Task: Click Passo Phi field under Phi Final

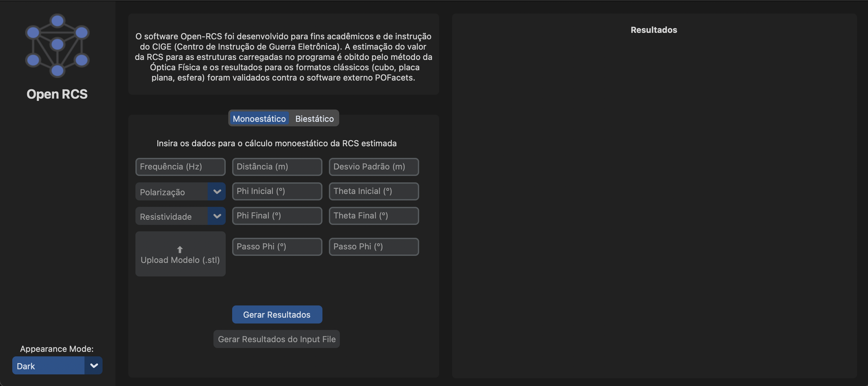Action: [277, 246]
